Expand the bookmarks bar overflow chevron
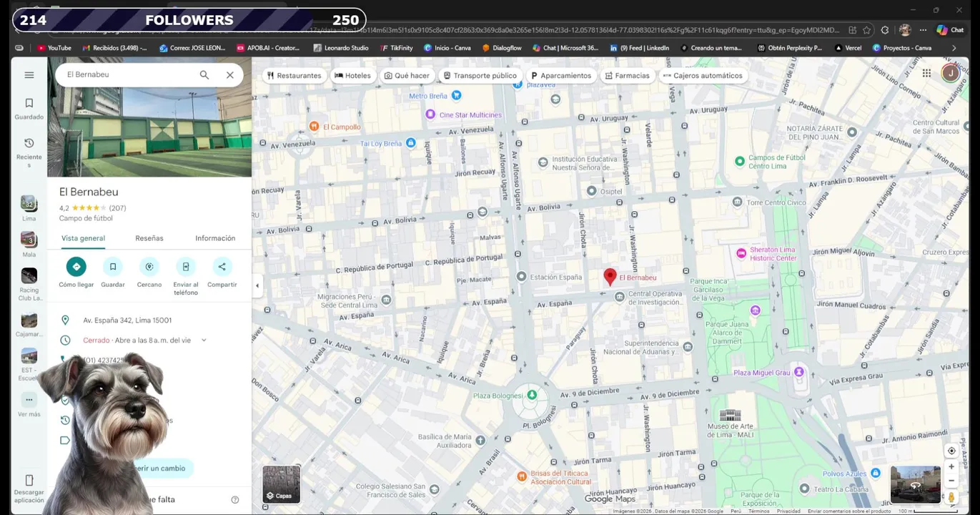Image resolution: width=980 pixels, height=515 pixels. [954, 48]
